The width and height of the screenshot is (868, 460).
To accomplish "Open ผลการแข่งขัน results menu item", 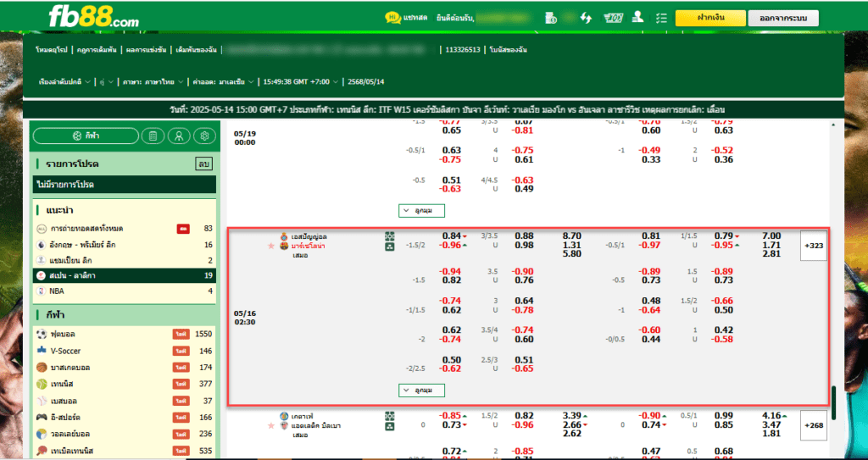I will click(x=146, y=50).
